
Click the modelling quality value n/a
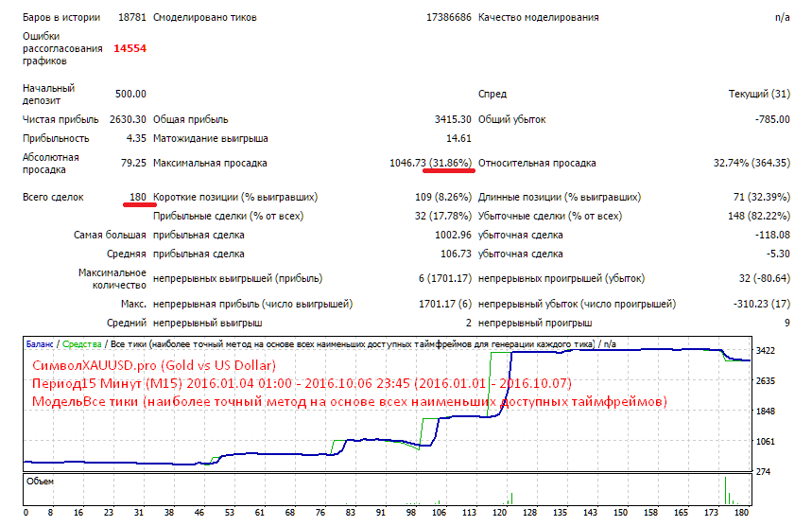pyautogui.click(x=782, y=17)
